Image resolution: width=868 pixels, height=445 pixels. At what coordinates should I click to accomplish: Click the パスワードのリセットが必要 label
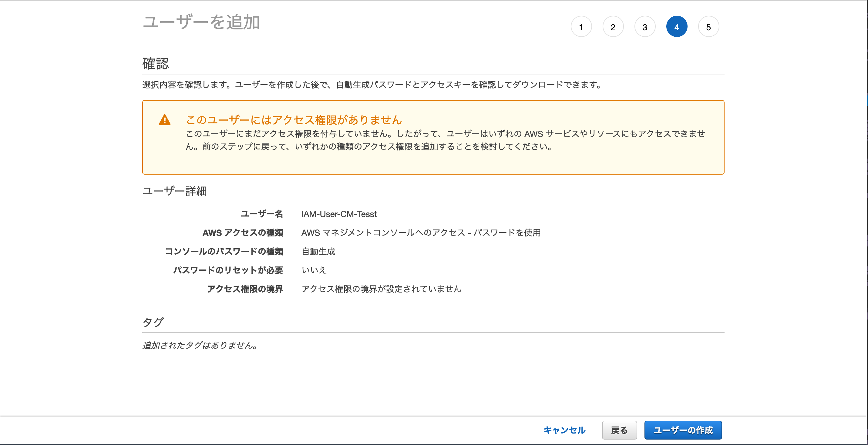228,270
